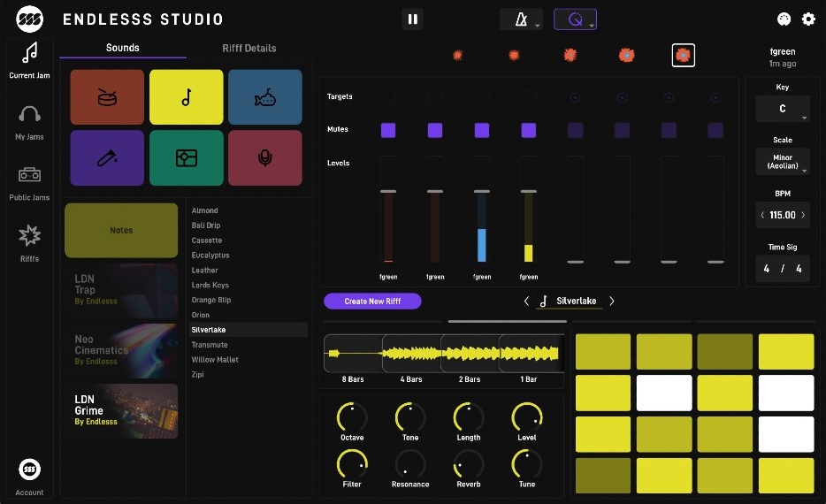Open the LDN Grime sound pack
This screenshot has width=826, height=504.
pyautogui.click(x=121, y=411)
